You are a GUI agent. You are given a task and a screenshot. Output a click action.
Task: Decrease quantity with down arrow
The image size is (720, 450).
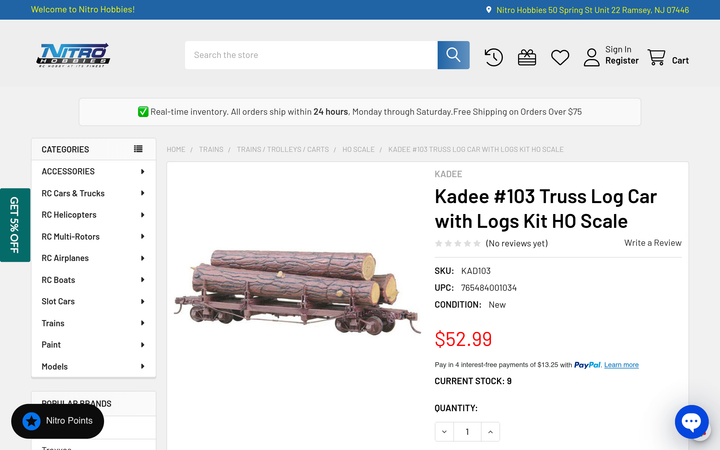click(444, 432)
